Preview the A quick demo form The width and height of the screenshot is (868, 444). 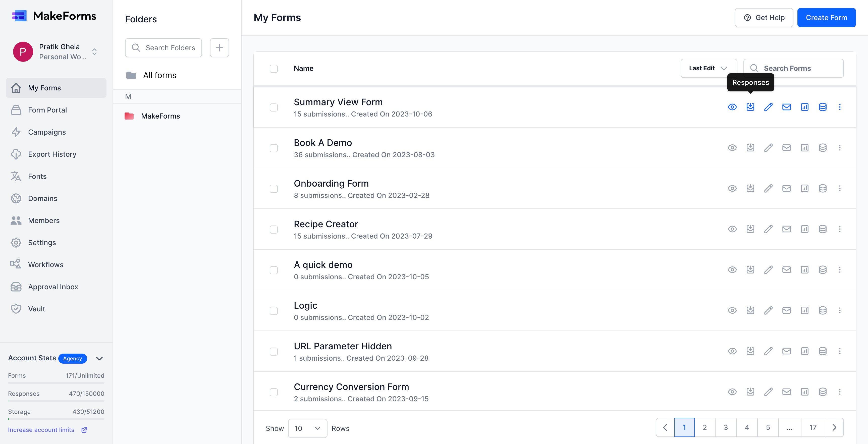click(732, 270)
